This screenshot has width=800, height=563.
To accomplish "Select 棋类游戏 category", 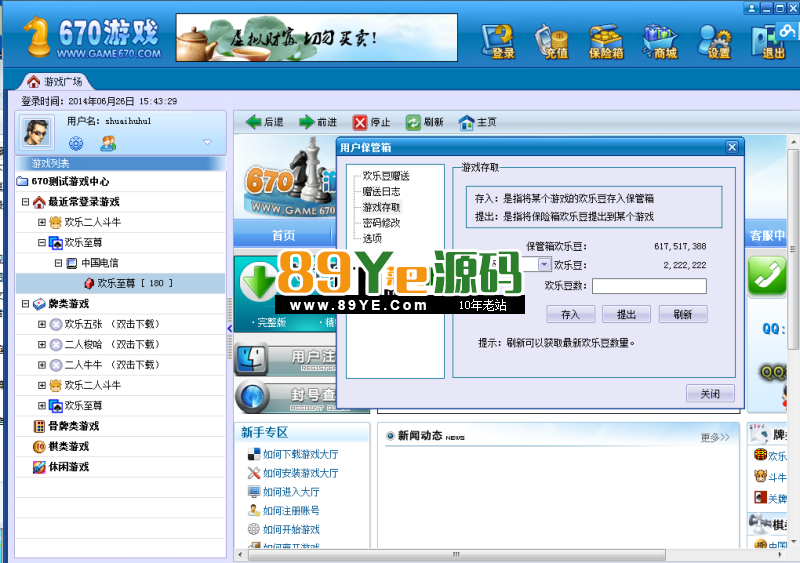I will (61, 447).
